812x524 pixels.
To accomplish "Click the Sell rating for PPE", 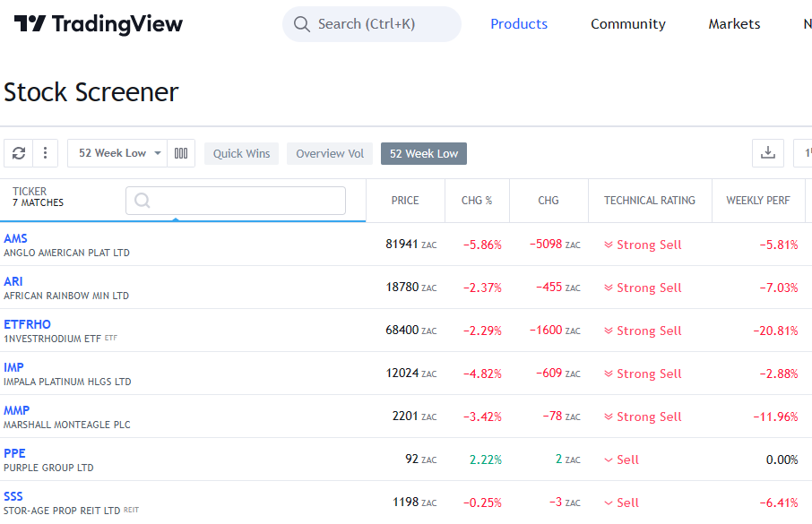I will point(621,460).
